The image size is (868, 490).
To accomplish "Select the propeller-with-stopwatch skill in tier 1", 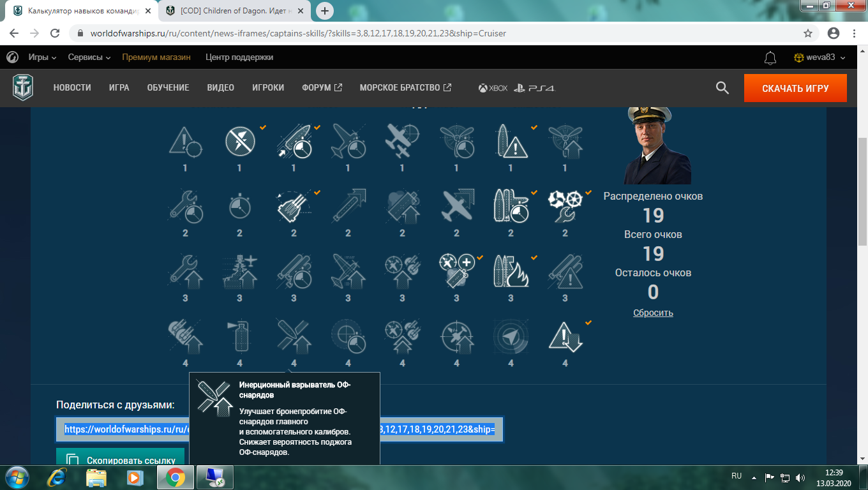I will coord(456,141).
